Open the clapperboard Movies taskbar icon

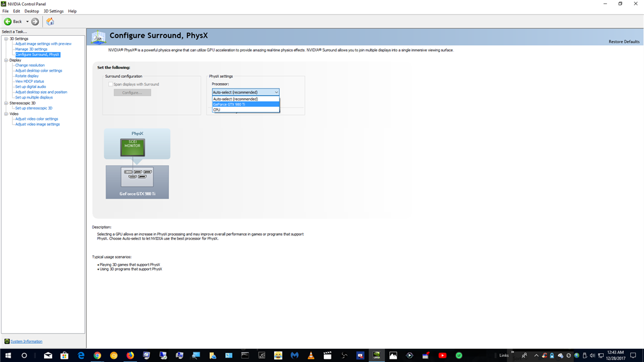[327, 356]
